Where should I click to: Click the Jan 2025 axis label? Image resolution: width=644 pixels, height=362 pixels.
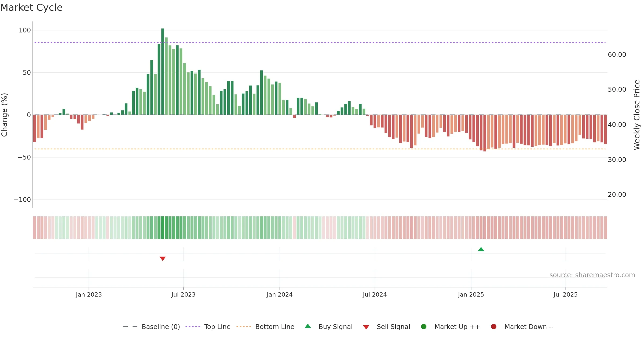471,295
